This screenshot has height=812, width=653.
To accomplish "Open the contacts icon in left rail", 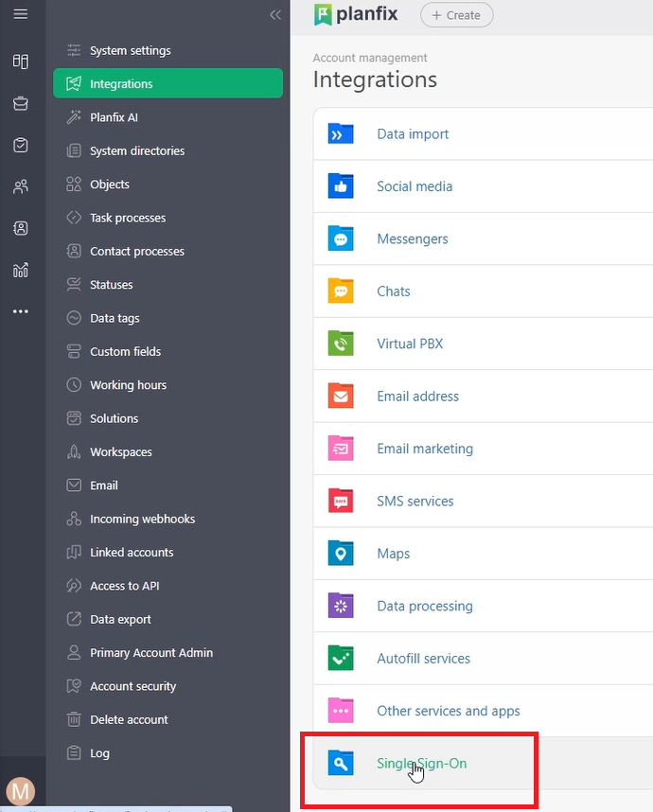I will click(21, 228).
